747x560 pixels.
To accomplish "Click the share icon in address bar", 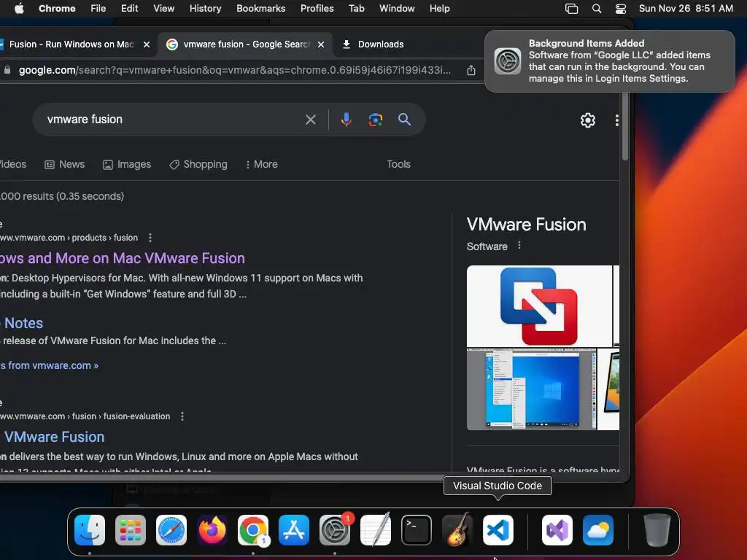I will pyautogui.click(x=471, y=71).
